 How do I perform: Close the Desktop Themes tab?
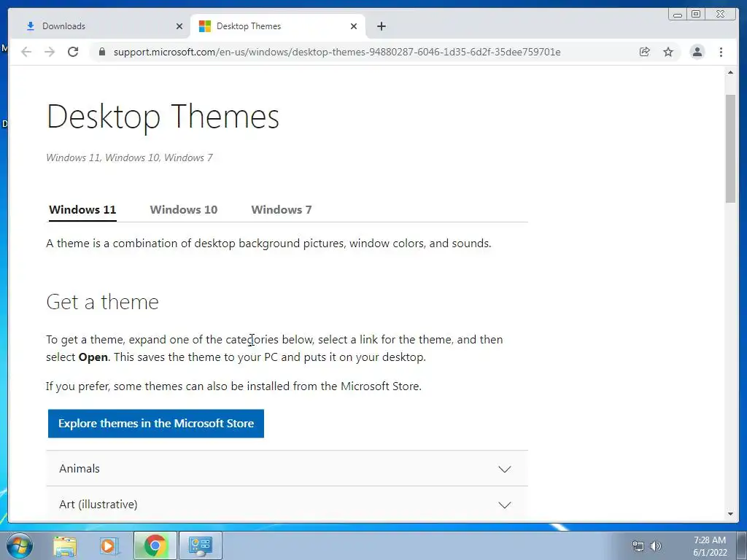(354, 26)
